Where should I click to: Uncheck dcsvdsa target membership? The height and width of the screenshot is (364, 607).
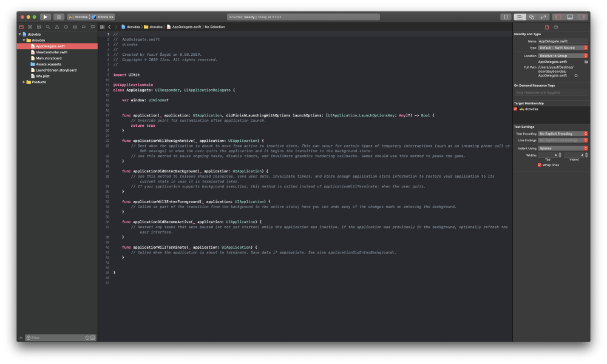[516, 109]
